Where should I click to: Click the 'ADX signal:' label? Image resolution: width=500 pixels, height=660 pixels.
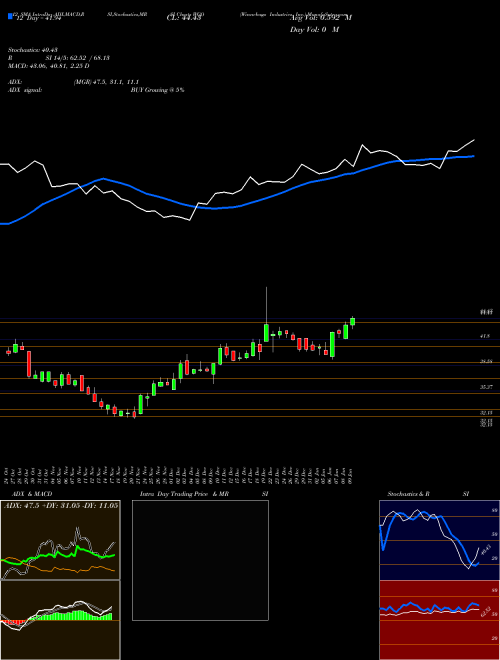click(x=25, y=90)
